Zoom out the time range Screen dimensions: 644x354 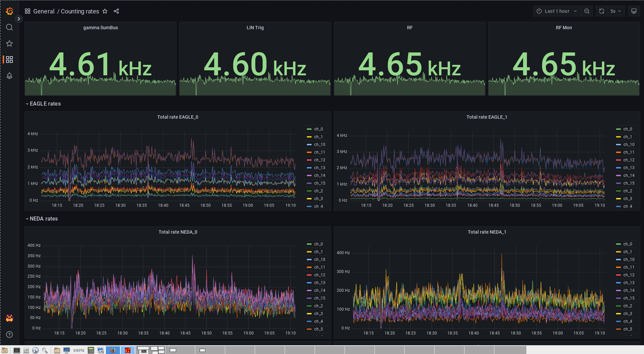(x=587, y=11)
